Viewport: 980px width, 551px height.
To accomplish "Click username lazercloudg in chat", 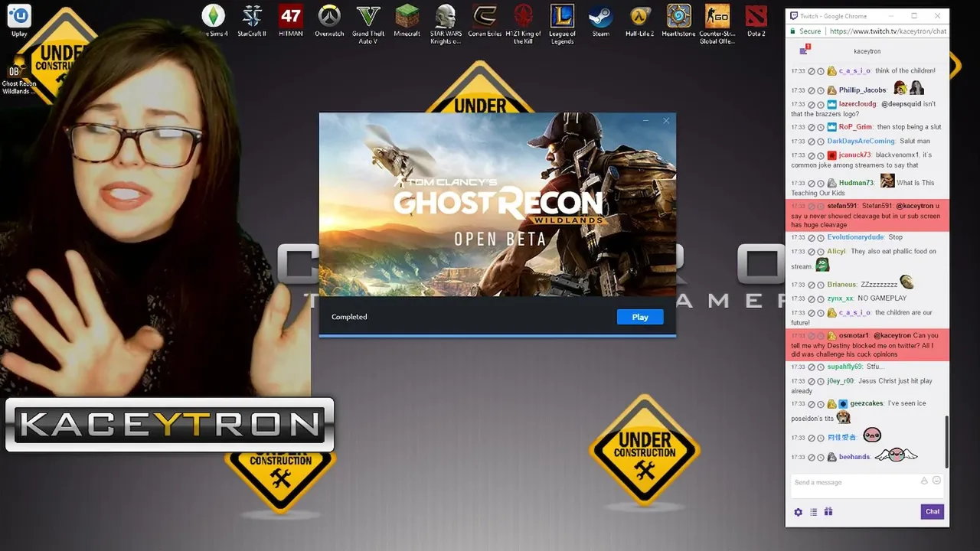I will click(x=857, y=104).
